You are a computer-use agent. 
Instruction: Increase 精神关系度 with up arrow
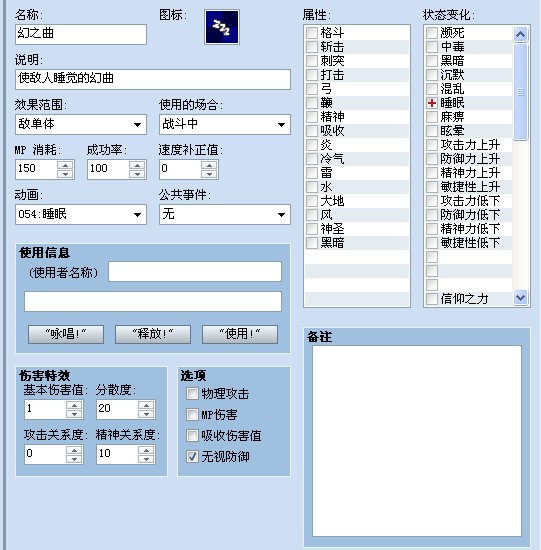146,450
